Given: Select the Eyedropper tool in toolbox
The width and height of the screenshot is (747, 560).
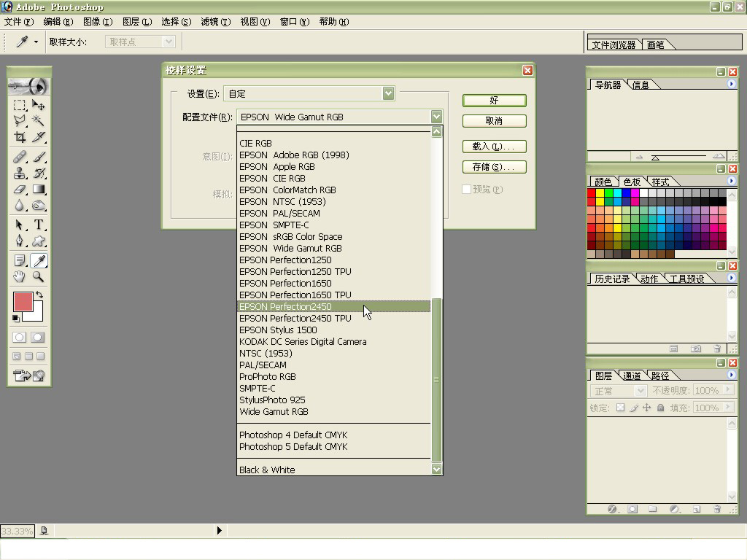Looking at the screenshot, I should pos(38,260).
